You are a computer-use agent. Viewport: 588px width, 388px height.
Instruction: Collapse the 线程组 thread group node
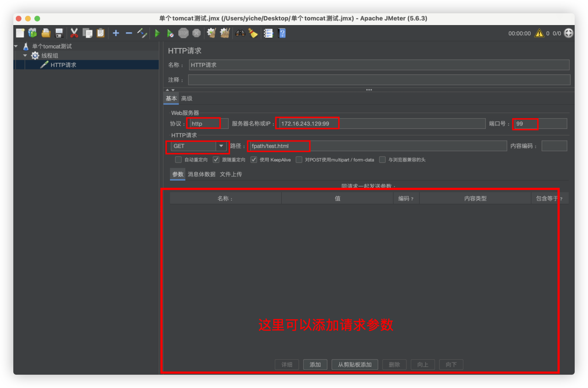tap(25, 55)
